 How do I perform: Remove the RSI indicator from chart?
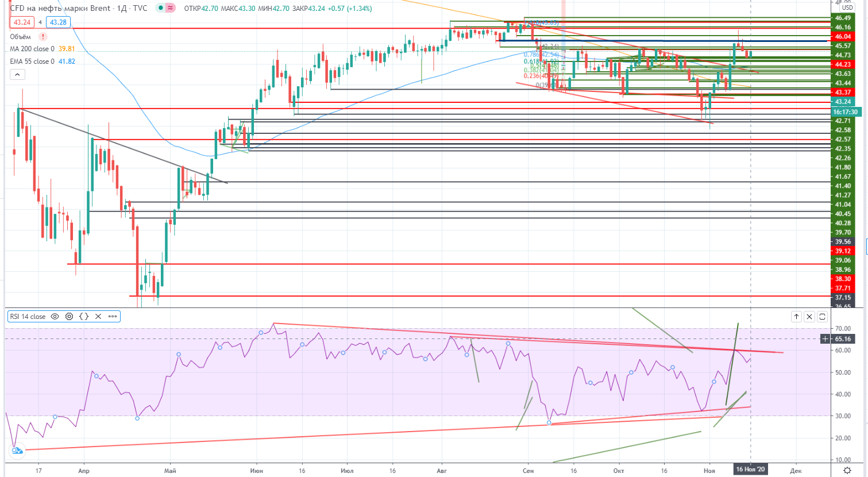pyautogui.click(x=98, y=317)
